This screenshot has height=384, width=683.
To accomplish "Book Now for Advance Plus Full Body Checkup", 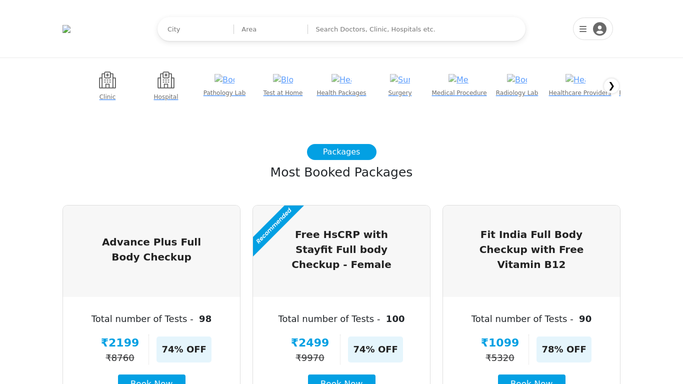I will tap(152, 379).
